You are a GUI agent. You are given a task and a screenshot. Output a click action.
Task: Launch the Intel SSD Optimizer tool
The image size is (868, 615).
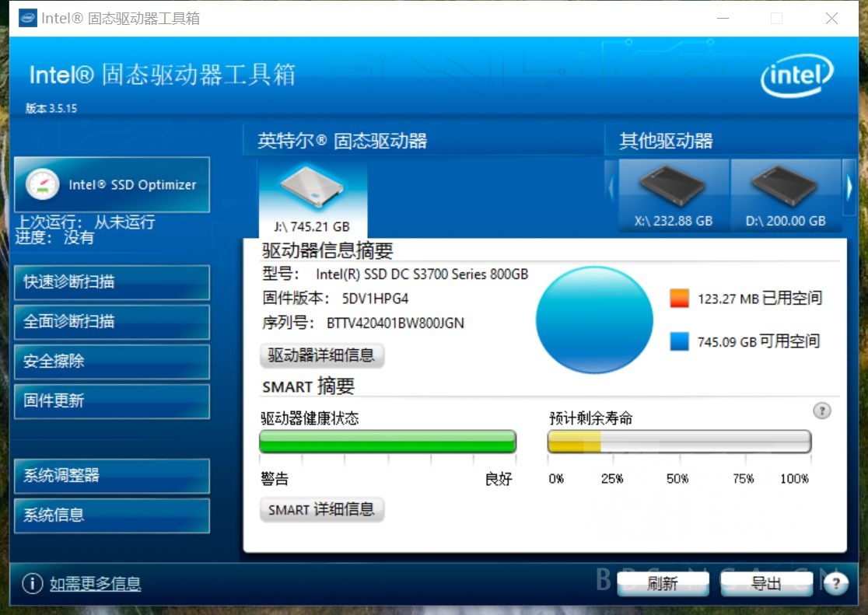pyautogui.click(x=111, y=184)
